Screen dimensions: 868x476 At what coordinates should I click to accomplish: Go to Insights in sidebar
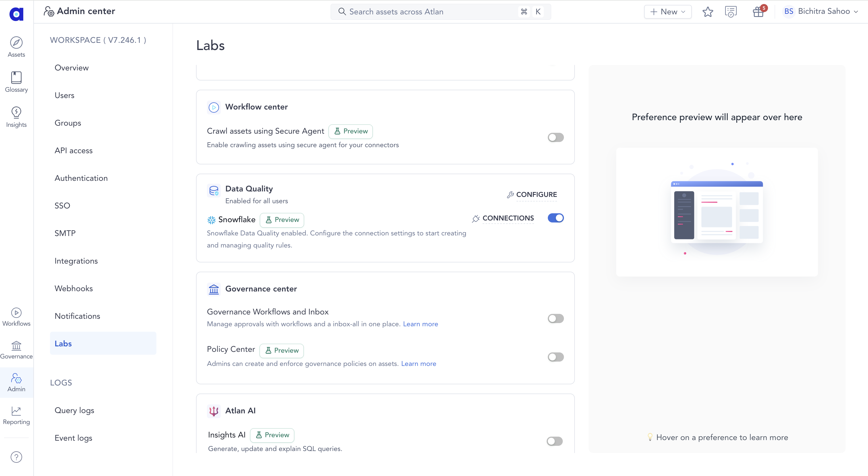16,117
